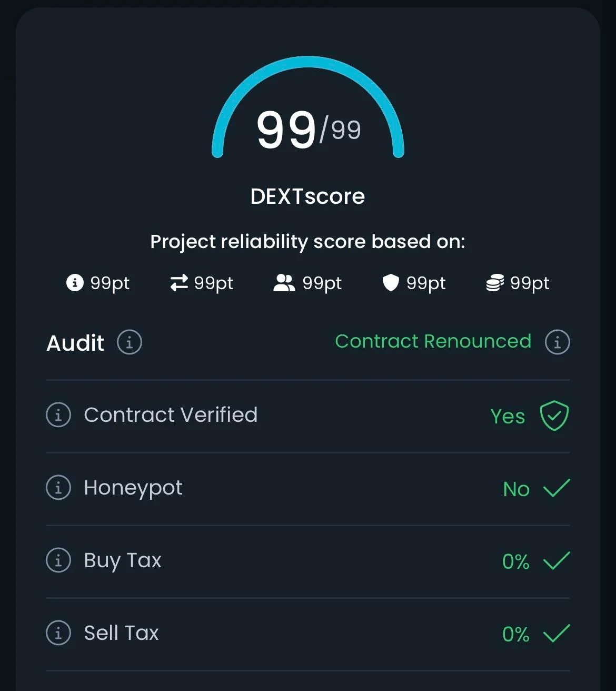Click the coins liquidity score icon

tap(495, 283)
